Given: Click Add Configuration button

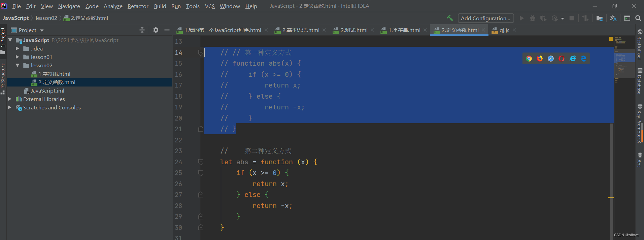Looking at the screenshot, I should (x=486, y=18).
